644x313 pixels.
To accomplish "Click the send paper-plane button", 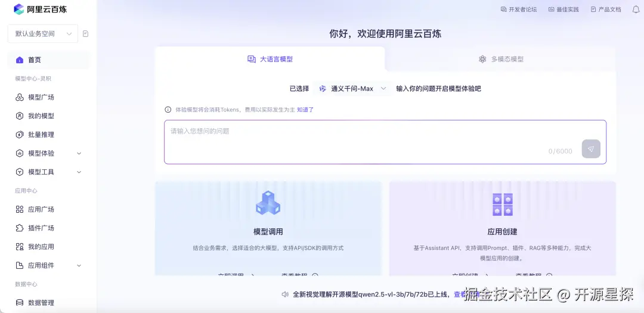I will (591, 148).
